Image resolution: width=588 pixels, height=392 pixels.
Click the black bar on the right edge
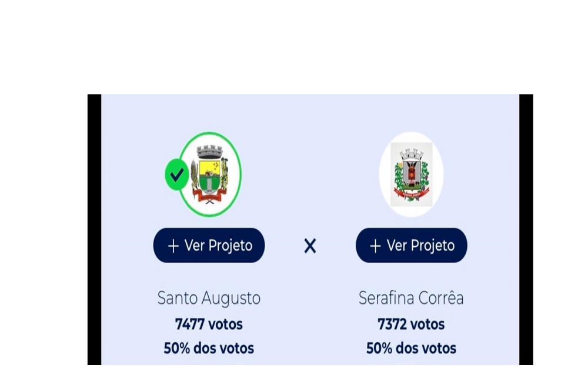click(526, 229)
